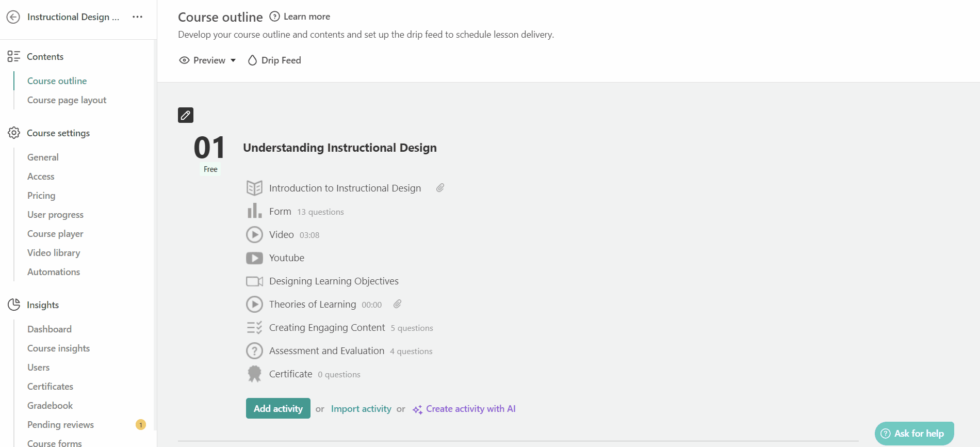Screen dimensions: 980x447
Task: Click the attachment paperclip on Introduction to Instructional Design
Action: [x=440, y=188]
